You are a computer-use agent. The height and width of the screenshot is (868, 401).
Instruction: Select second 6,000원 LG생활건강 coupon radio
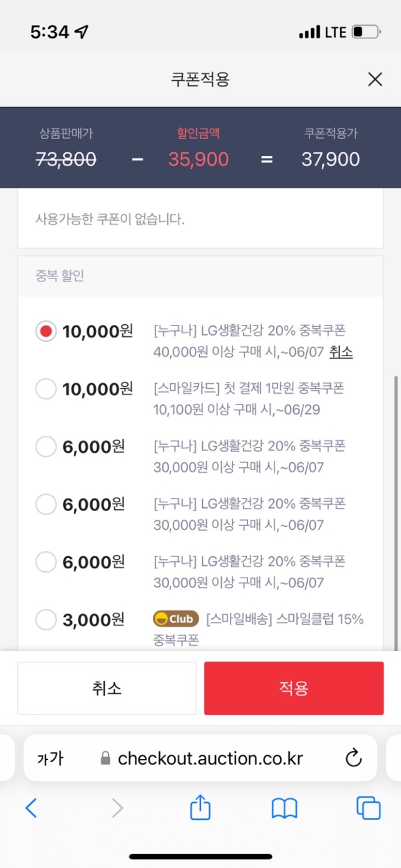[x=46, y=504]
